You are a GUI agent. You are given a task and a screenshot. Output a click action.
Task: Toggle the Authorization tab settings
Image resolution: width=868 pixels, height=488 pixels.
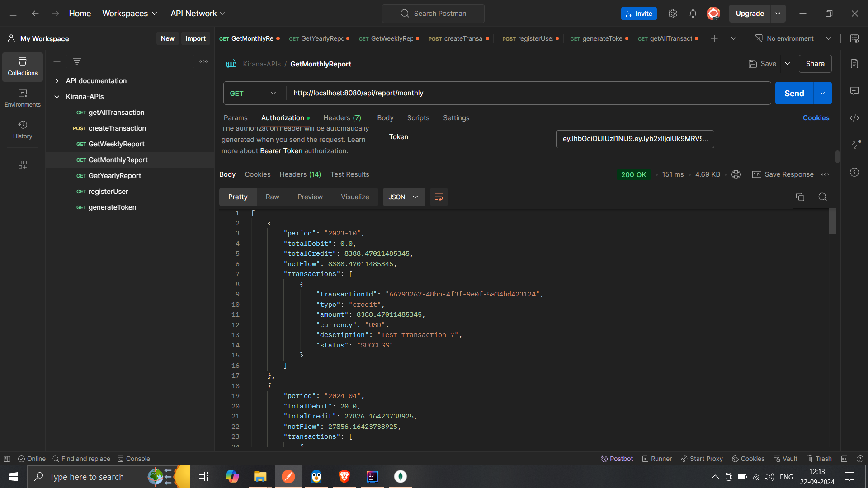(x=286, y=118)
